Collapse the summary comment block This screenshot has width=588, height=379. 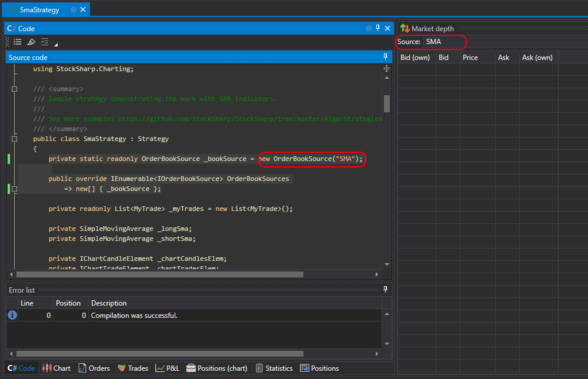point(14,89)
